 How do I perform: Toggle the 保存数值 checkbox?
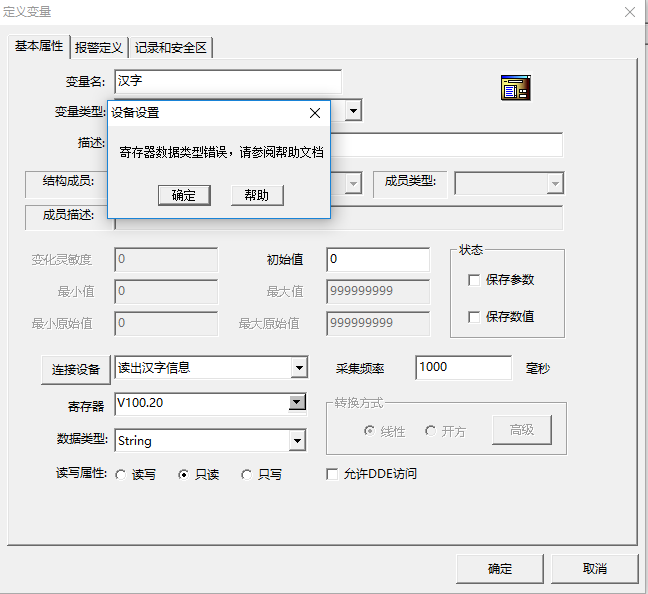pos(474,317)
